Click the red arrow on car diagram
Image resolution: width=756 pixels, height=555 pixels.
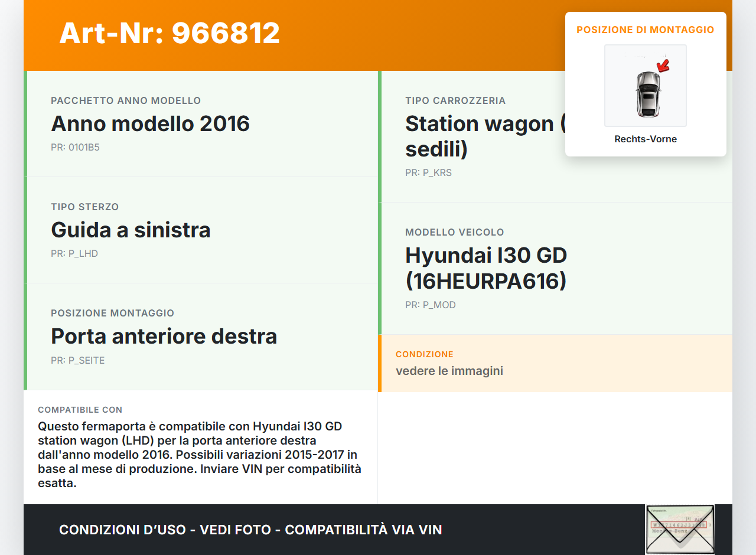pos(663,65)
